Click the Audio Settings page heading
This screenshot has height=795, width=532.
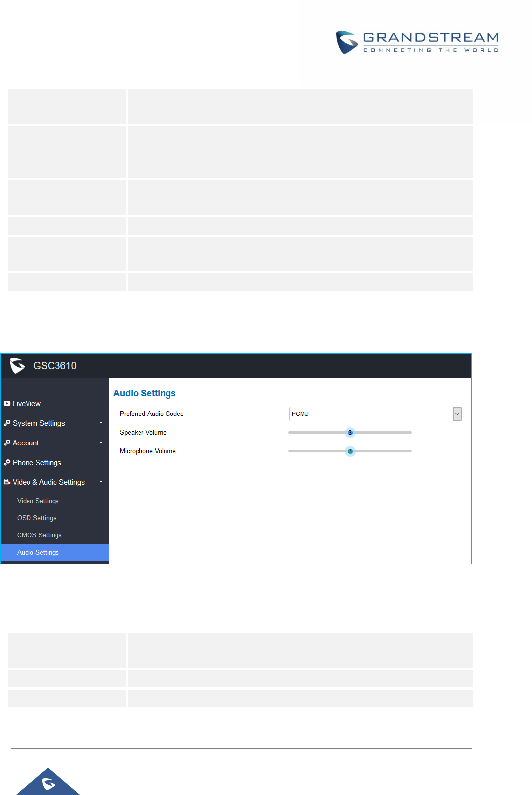click(144, 393)
